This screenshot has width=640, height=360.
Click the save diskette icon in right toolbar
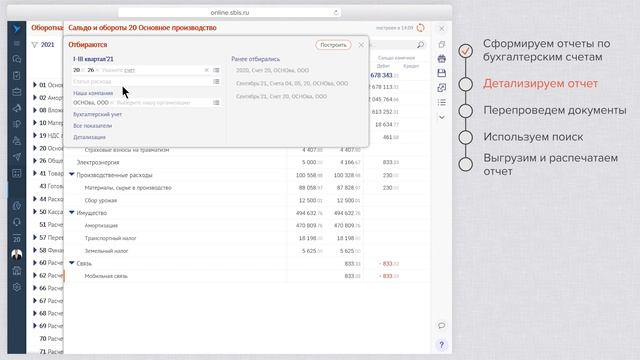442,73
